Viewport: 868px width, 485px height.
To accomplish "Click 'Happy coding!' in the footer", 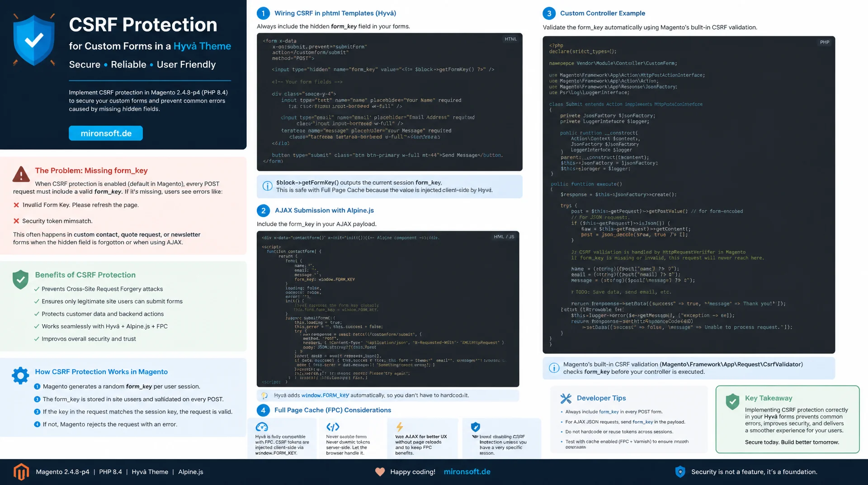I will (413, 472).
